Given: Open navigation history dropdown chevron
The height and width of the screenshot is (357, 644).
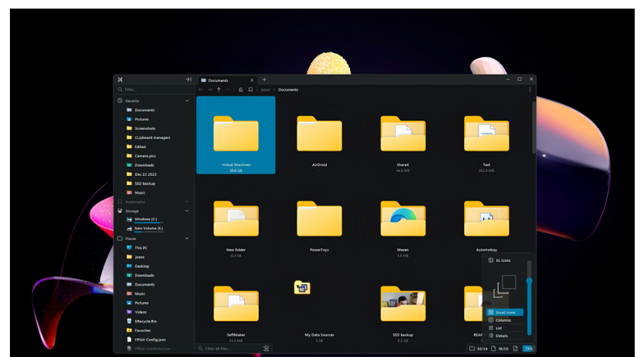Looking at the screenshot, I should pyautogui.click(x=228, y=89).
